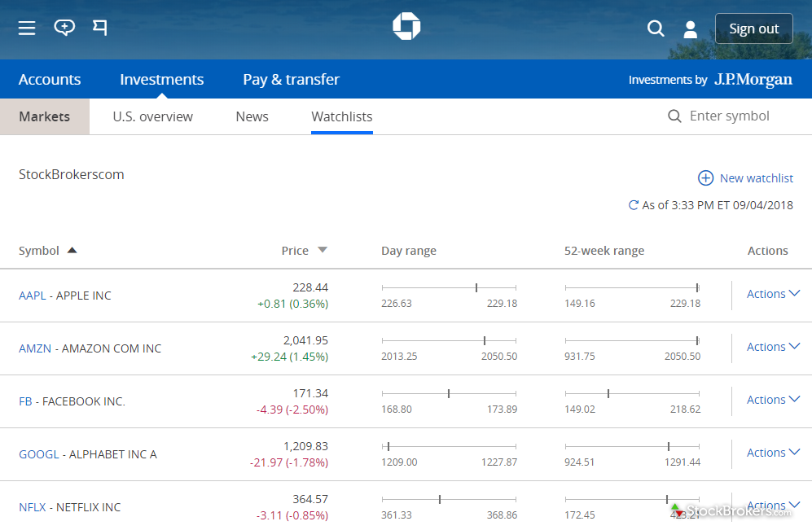Viewport: 812px width, 530px height.
Task: Open site search magnifier in header
Action: [656, 28]
